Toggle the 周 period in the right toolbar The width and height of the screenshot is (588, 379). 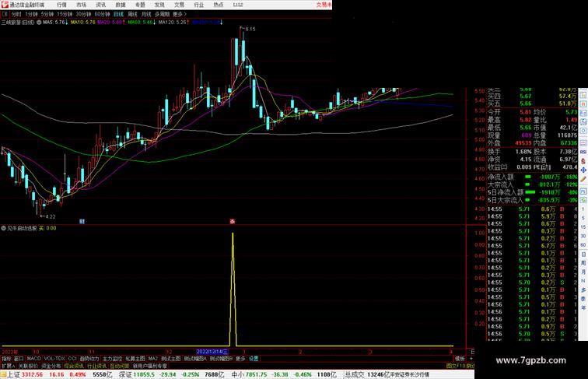pos(583,263)
